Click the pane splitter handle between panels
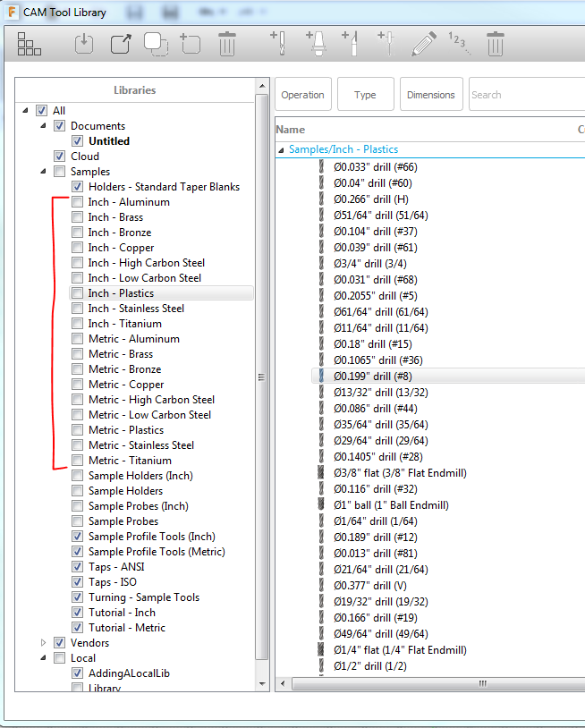Screen dimensions: 585x728 point(272,385)
